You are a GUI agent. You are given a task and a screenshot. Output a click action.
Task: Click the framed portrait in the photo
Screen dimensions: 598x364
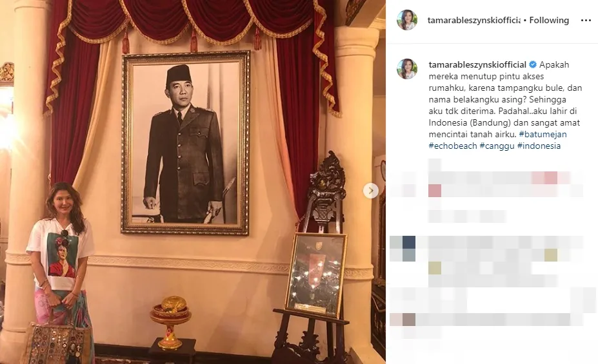[185, 142]
